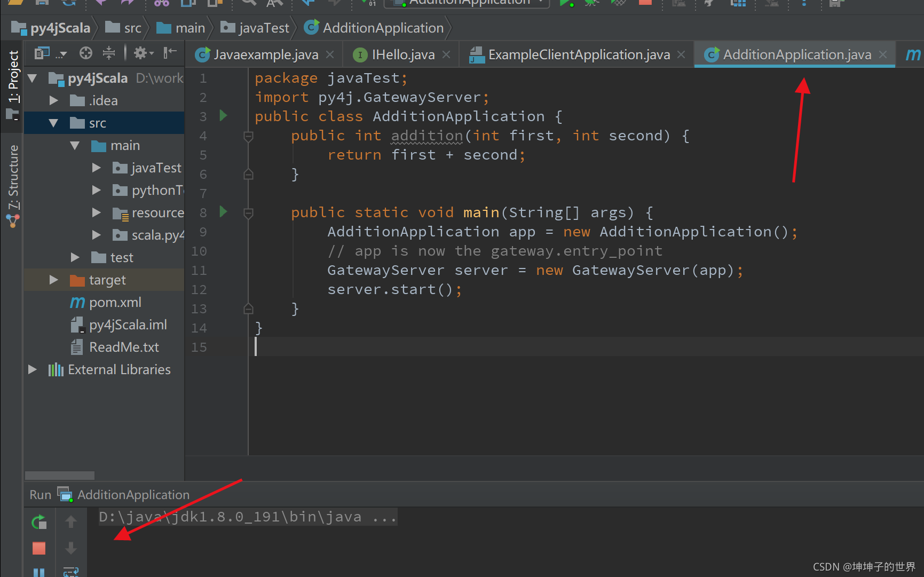Save all files using the save icon
The width and height of the screenshot is (924, 577).
pyautogui.click(x=42, y=3)
